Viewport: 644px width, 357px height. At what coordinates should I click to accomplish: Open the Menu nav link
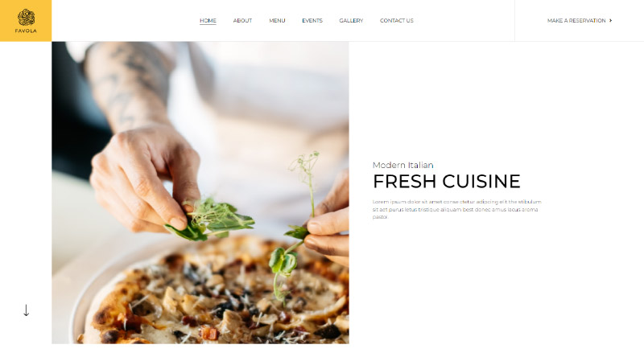click(277, 21)
